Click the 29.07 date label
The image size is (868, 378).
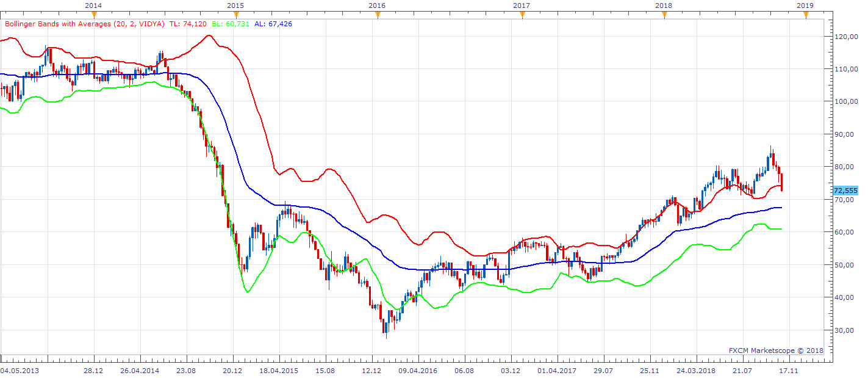(x=603, y=371)
